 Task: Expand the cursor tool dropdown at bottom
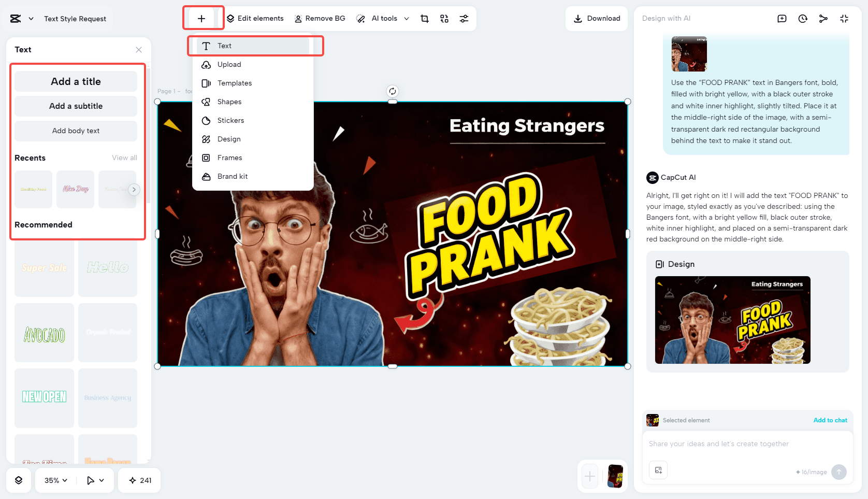point(103,480)
